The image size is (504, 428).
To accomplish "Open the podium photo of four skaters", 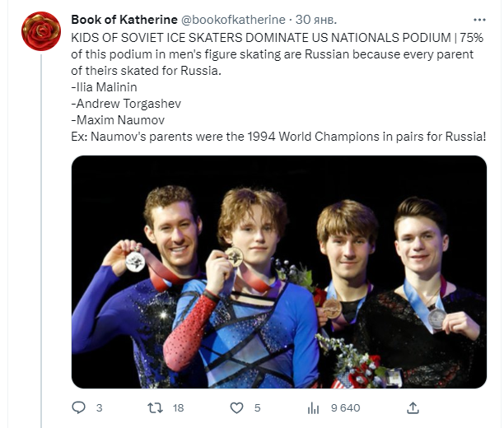I will 278,272.
